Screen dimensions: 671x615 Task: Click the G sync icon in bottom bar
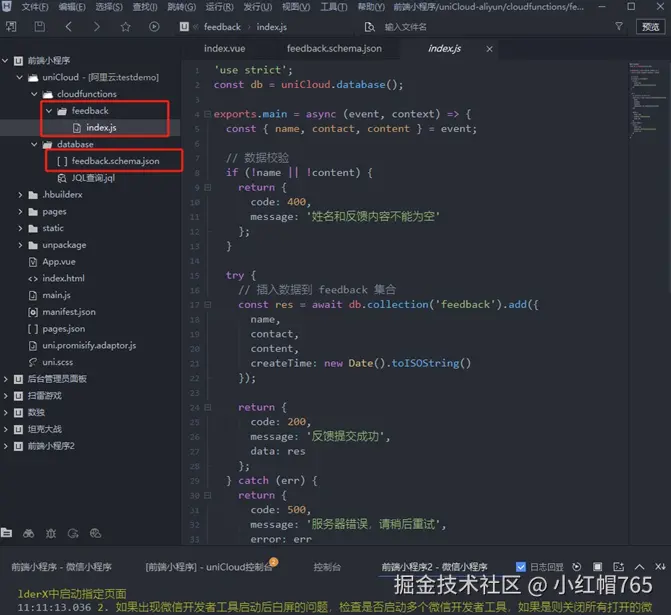[73, 533]
